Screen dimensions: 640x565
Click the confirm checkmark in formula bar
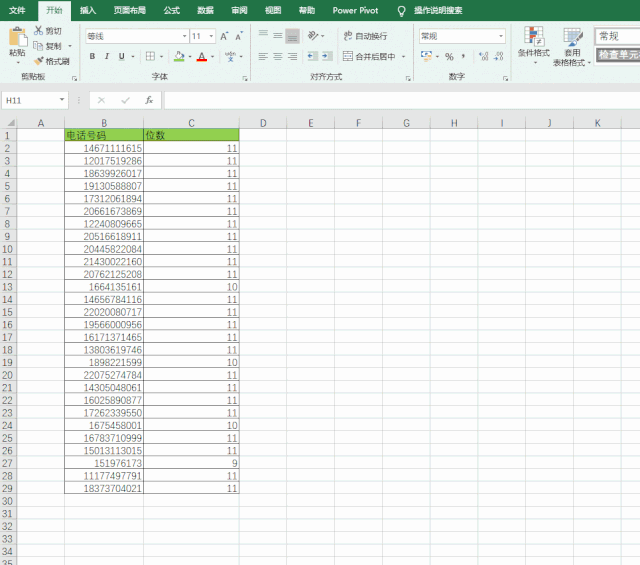click(x=125, y=100)
